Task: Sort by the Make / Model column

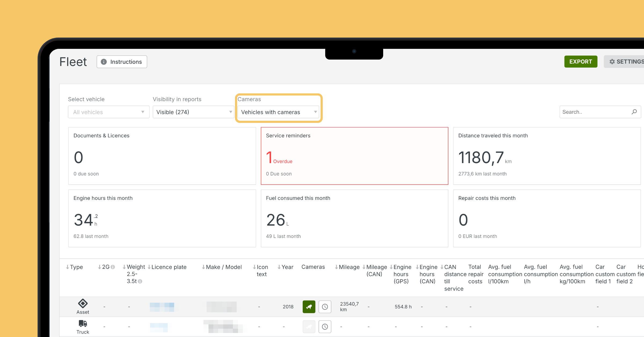Action: click(x=222, y=267)
